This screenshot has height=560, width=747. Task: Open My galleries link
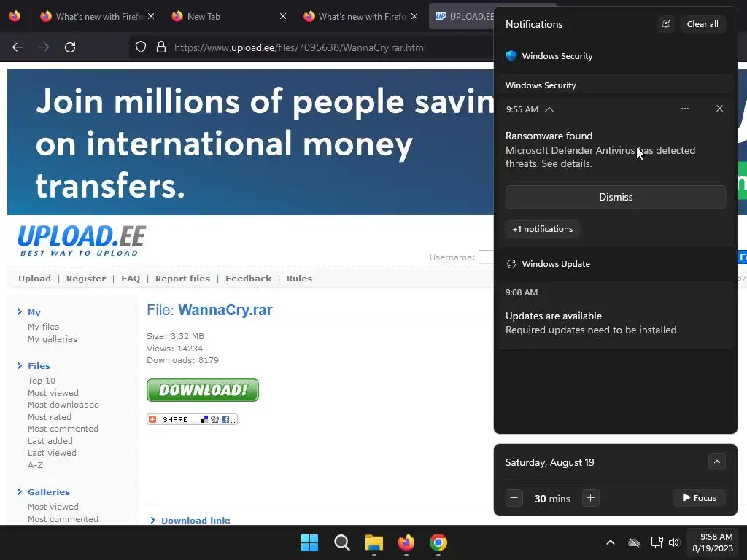pos(53,339)
